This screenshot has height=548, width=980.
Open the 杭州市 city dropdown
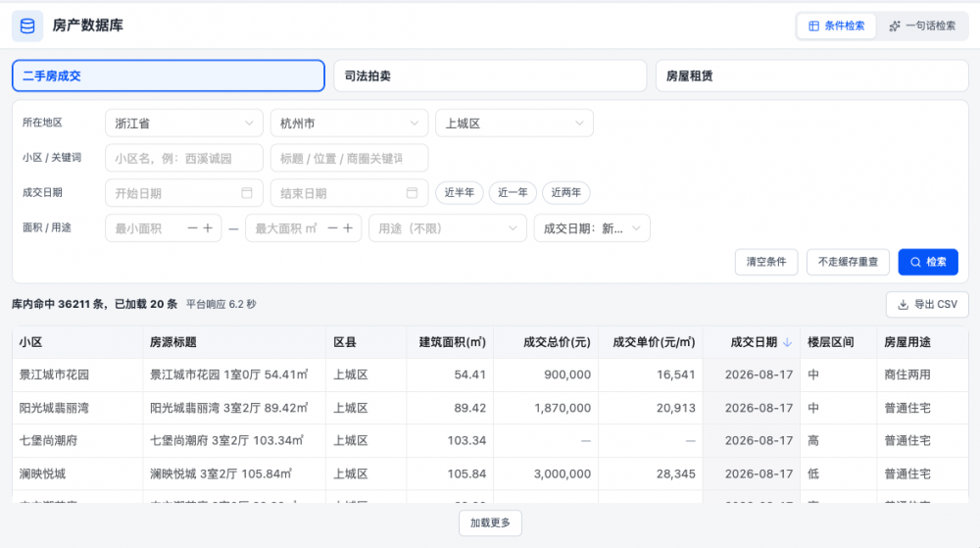click(x=350, y=124)
